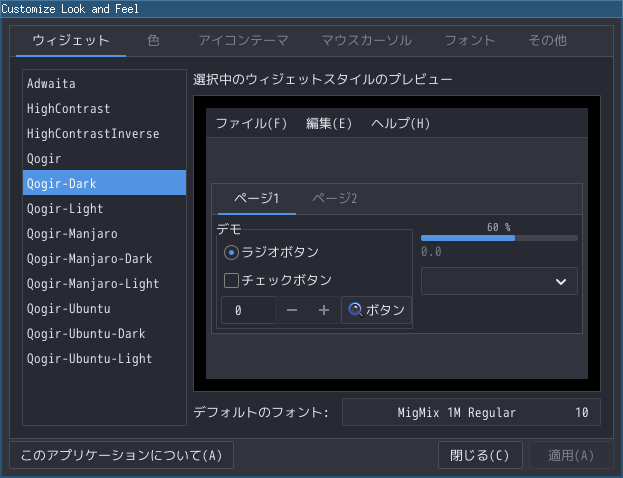Click the minus decrement icon in spinner
Screen dimensions: 623x478
(x=292, y=310)
